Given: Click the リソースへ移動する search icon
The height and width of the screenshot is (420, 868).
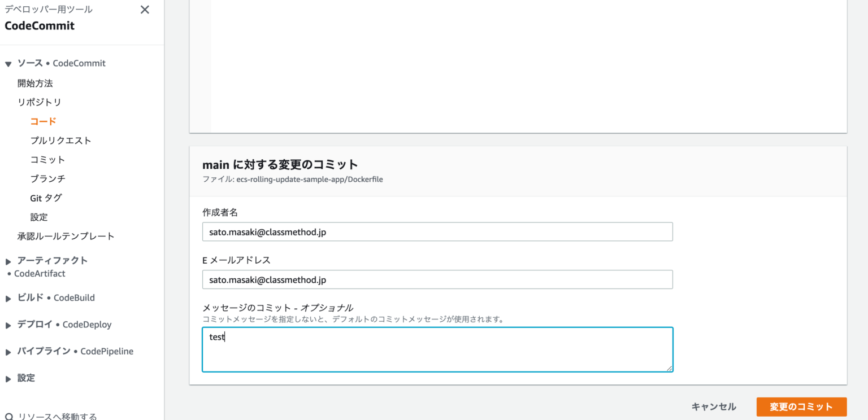Looking at the screenshot, I should click(9, 417).
